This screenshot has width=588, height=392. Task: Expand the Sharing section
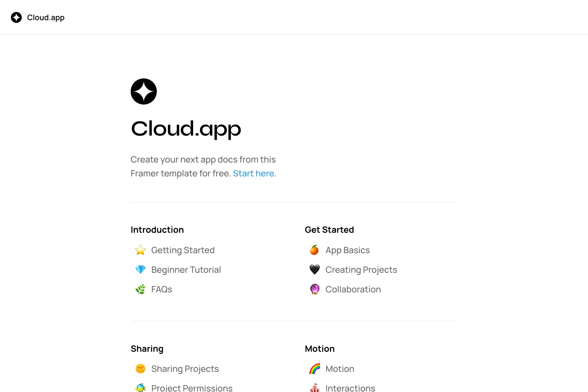click(x=146, y=349)
